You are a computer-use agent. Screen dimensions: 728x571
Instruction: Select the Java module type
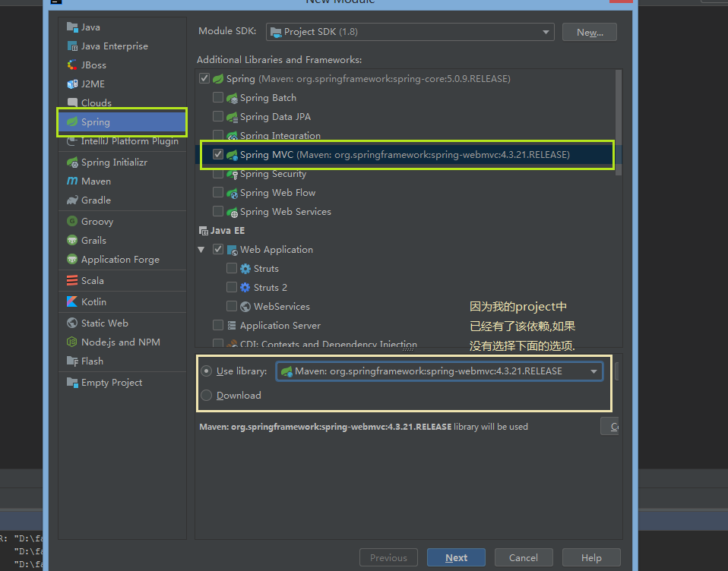click(x=122, y=27)
